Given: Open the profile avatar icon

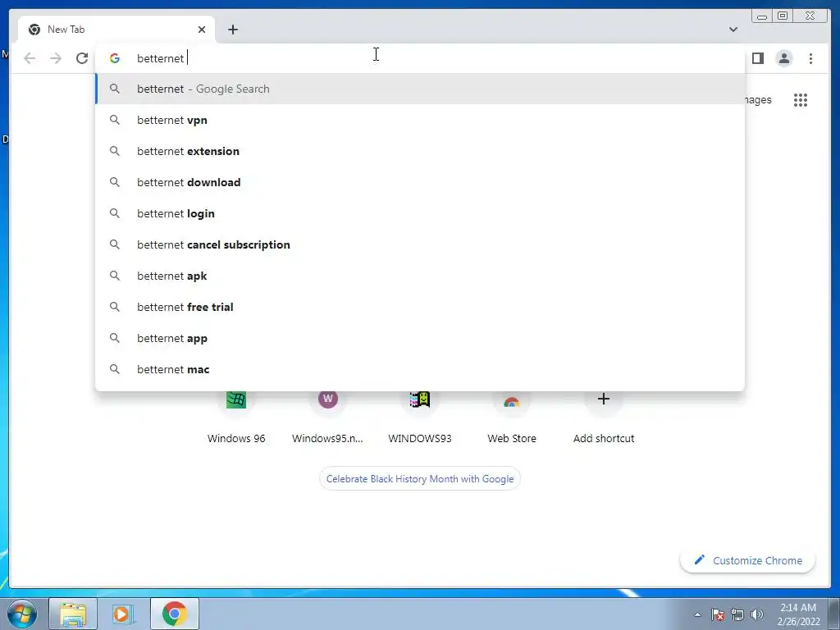Looking at the screenshot, I should coord(783,58).
